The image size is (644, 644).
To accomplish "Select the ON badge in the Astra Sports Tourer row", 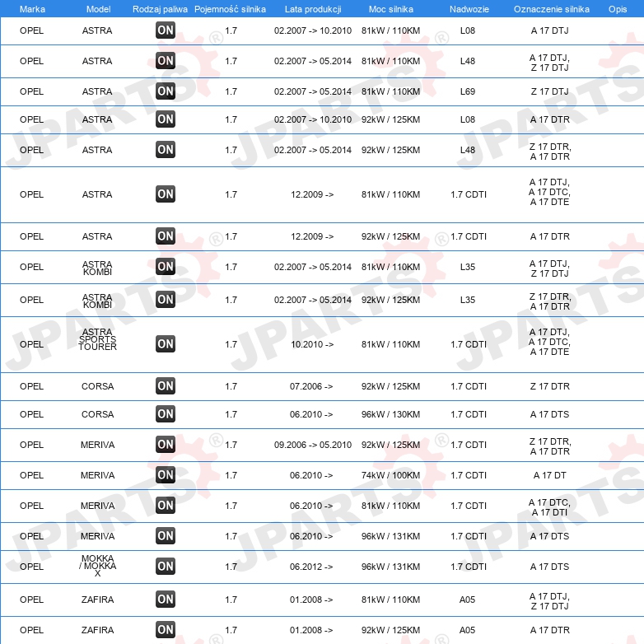I will point(166,344).
